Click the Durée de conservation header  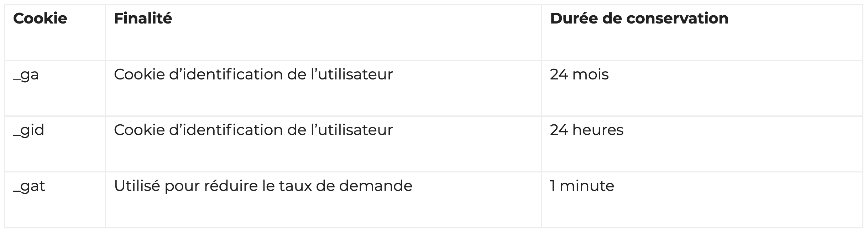point(639,19)
